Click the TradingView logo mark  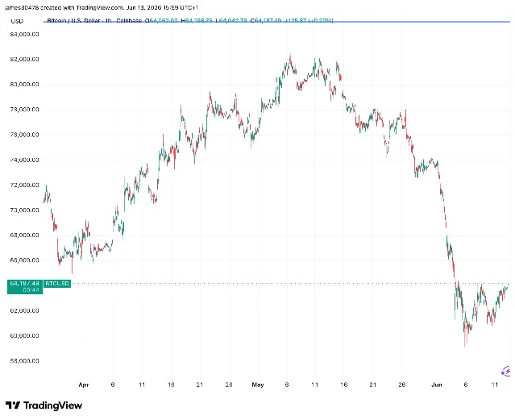13,405
